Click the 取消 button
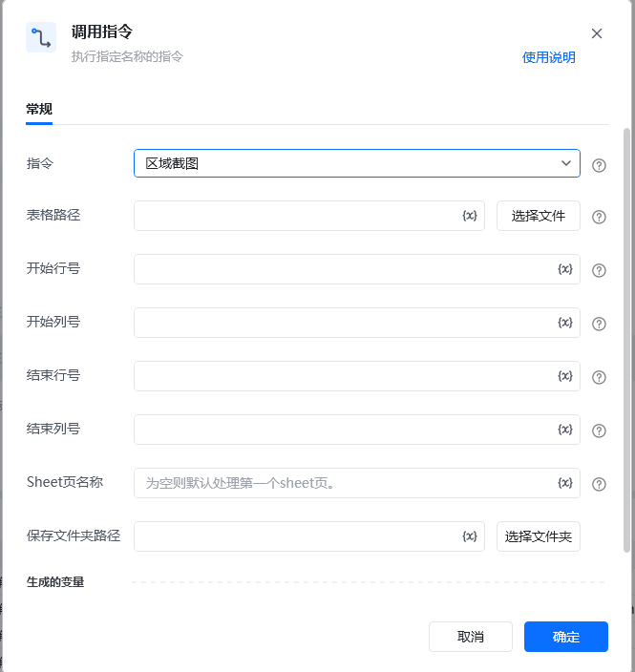This screenshot has width=635, height=672. coord(471,637)
